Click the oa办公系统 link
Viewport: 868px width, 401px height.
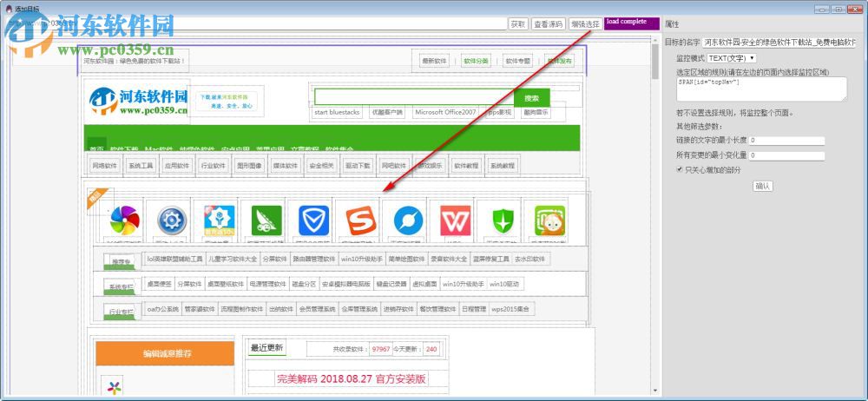(163, 309)
